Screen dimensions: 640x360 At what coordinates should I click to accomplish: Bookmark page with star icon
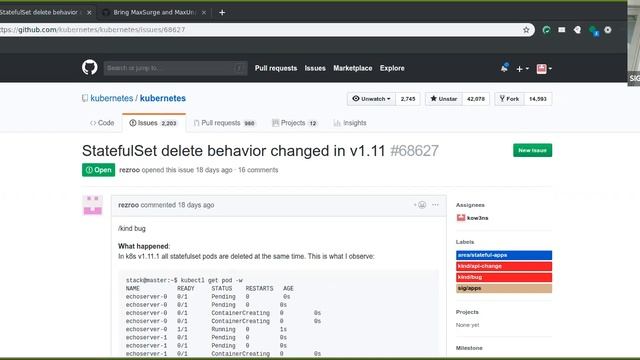click(526, 30)
